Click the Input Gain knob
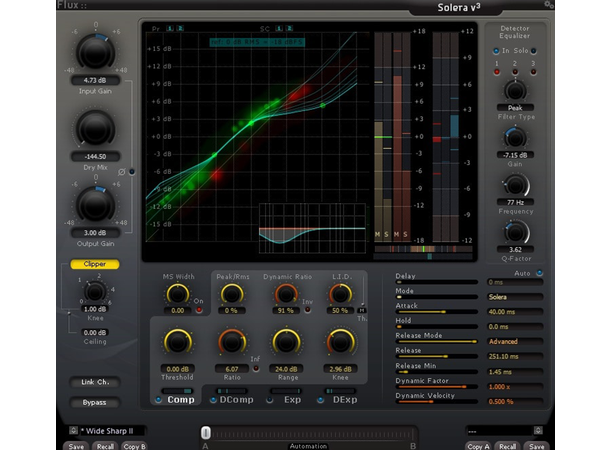 tap(95, 53)
